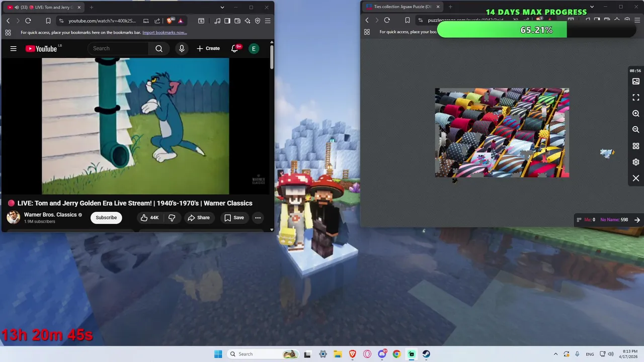Image resolution: width=644 pixels, height=362 pixels.
Task: Zoom in on the jigsaw puzzle
Action: [636, 114]
